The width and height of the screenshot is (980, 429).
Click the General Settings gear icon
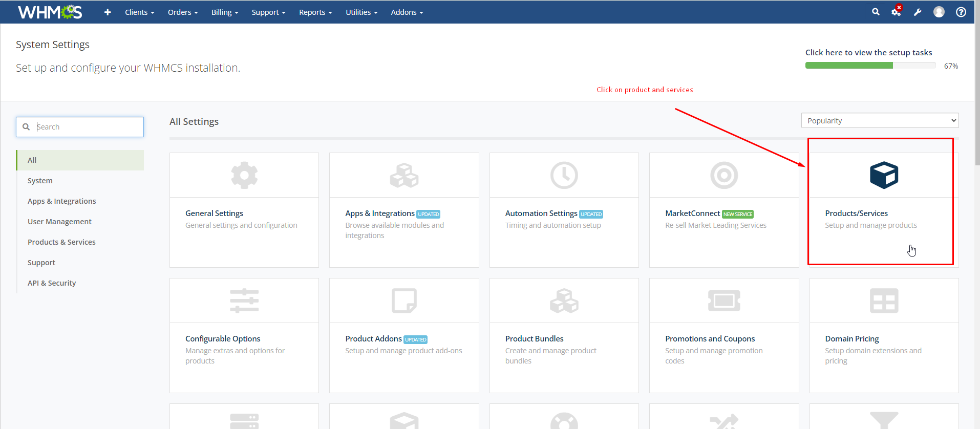point(244,175)
